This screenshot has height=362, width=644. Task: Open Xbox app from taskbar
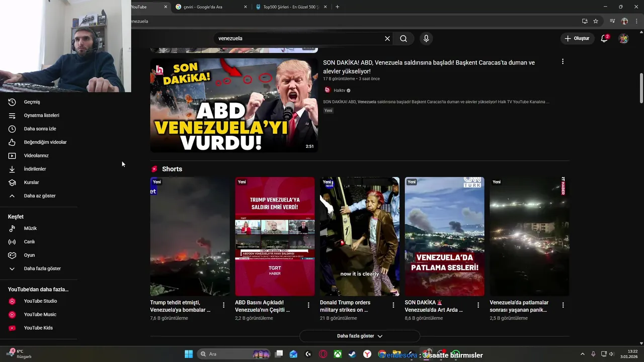pyautogui.click(x=338, y=354)
